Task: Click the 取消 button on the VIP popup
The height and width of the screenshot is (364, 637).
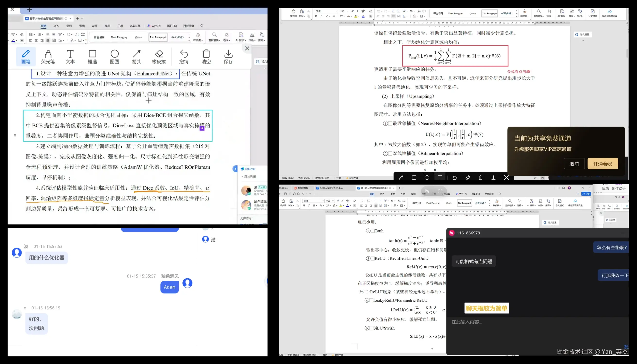Action: [x=574, y=164]
